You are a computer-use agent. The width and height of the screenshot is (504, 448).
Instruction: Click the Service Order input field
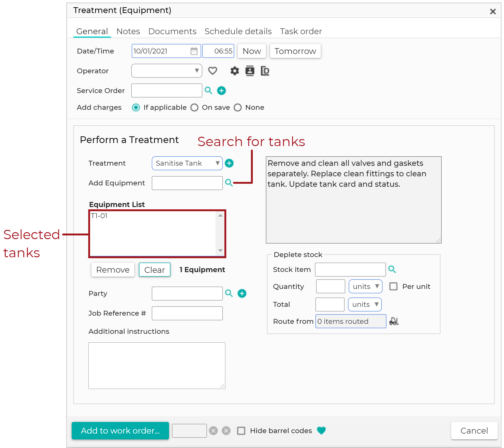pyautogui.click(x=167, y=90)
